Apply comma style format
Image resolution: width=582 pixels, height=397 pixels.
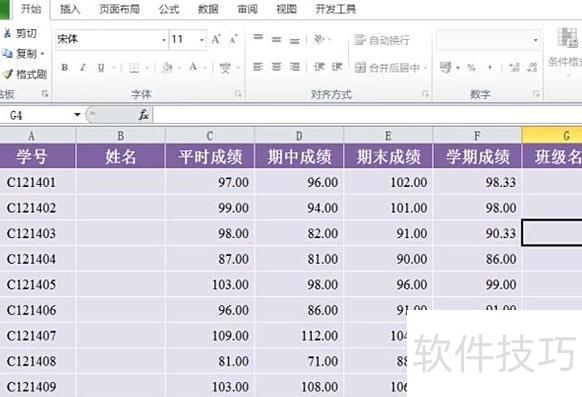click(x=490, y=68)
